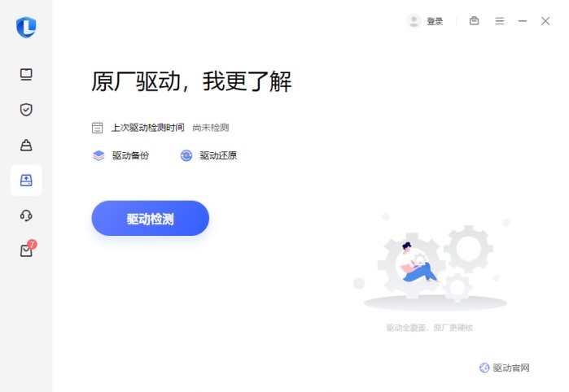Click the driver restore circular icon
Screen dimensions: 569x392
186,155
